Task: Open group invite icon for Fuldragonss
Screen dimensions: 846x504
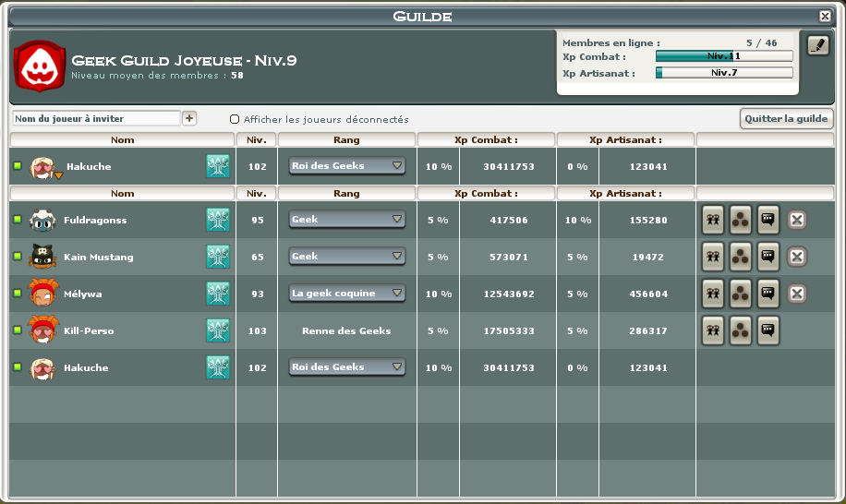Action: (x=713, y=220)
